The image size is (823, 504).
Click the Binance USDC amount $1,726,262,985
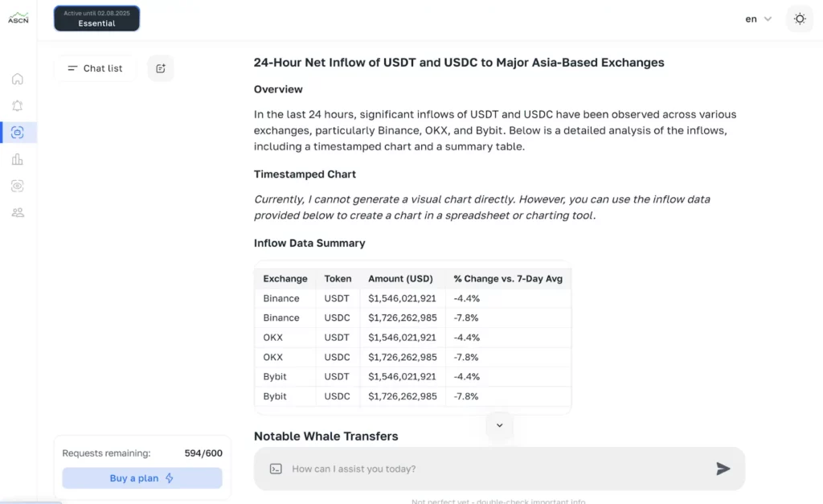click(x=403, y=318)
